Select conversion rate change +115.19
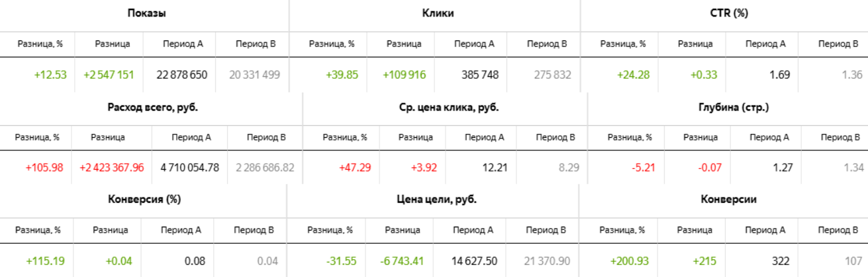The width and height of the screenshot is (868, 277). click(46, 260)
